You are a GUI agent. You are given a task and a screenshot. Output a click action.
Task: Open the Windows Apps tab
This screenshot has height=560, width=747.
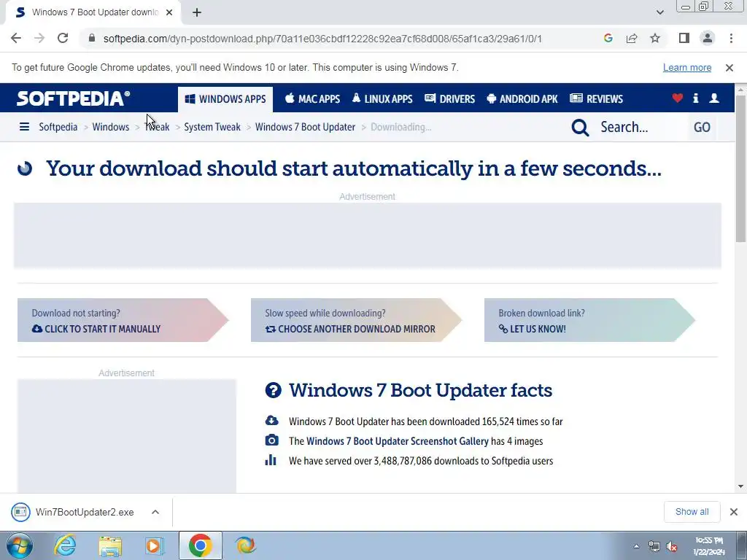point(225,99)
